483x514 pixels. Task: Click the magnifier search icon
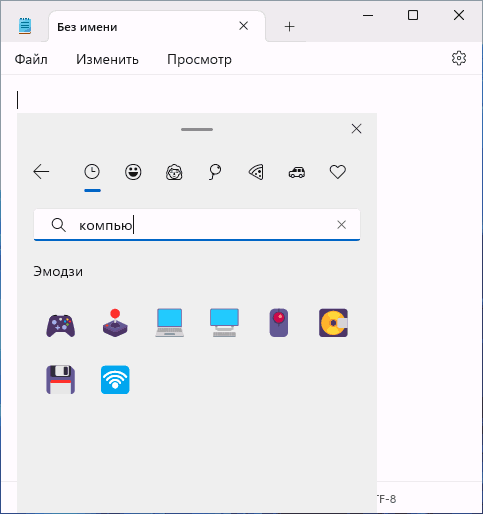59,225
